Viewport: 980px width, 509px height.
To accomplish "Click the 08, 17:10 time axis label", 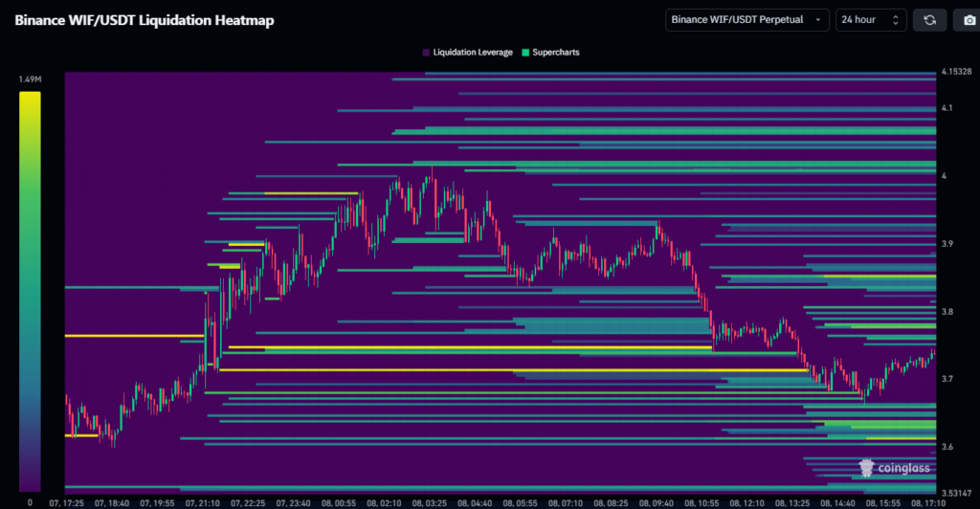I will point(928,502).
